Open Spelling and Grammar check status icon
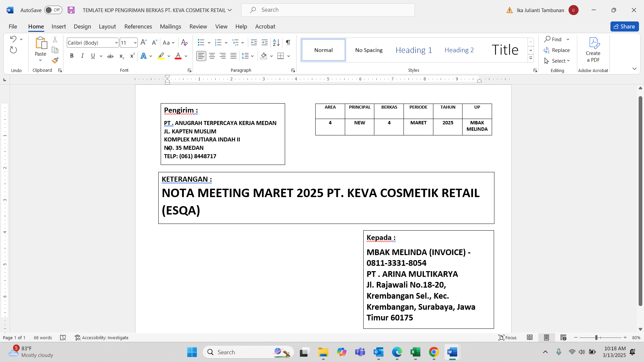Viewport: 644px width, 362px height. pyautogui.click(x=63, y=338)
